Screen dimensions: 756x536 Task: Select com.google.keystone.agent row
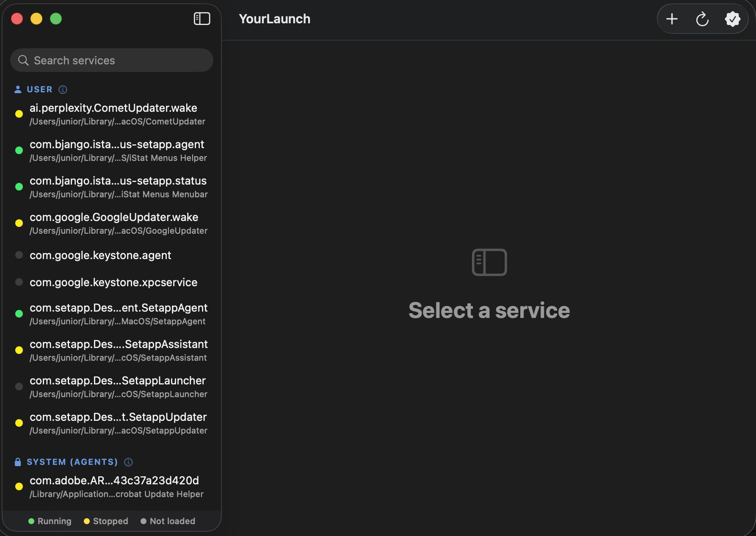pos(112,255)
